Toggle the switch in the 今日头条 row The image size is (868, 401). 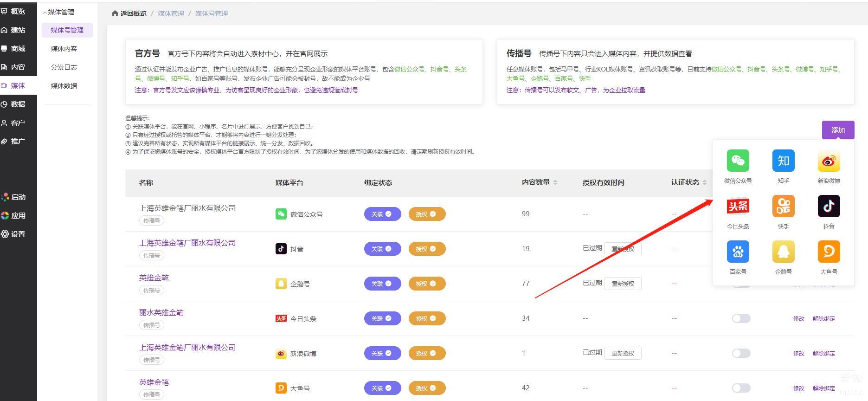click(x=741, y=318)
